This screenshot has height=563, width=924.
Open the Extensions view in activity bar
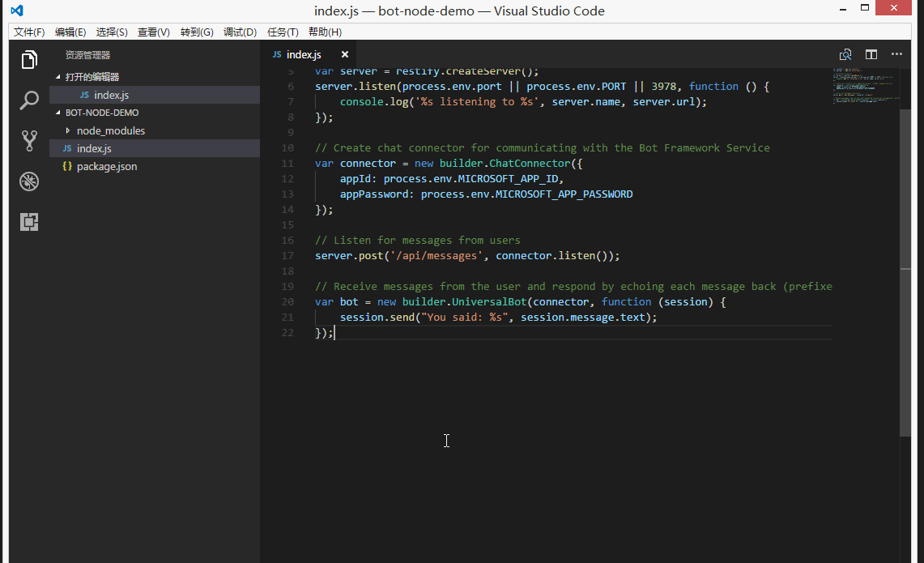coord(29,222)
